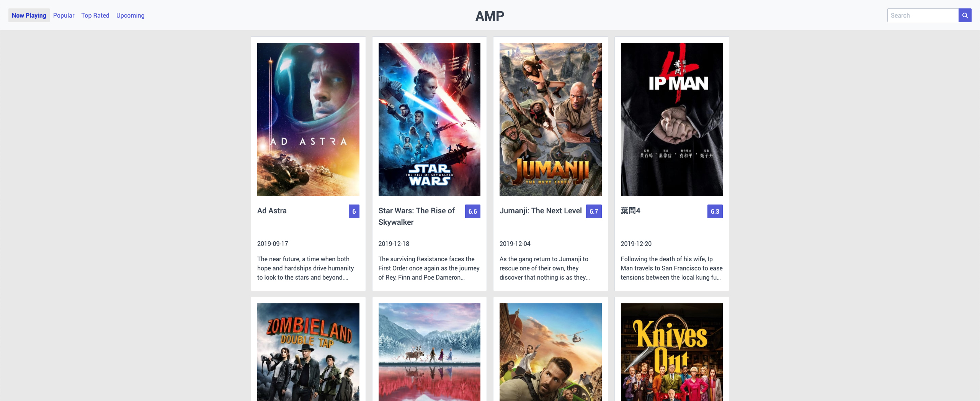Open the Now Playing tab
The height and width of the screenshot is (401, 980).
point(29,15)
